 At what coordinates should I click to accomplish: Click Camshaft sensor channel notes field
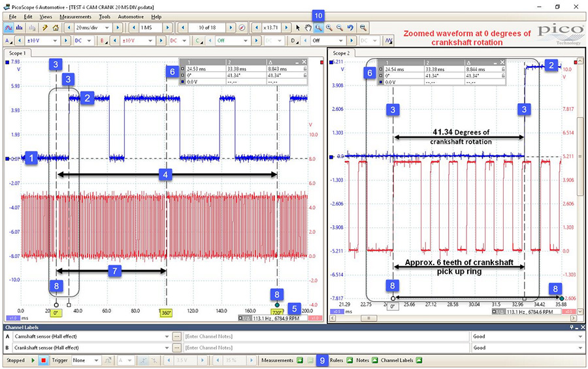326,337
